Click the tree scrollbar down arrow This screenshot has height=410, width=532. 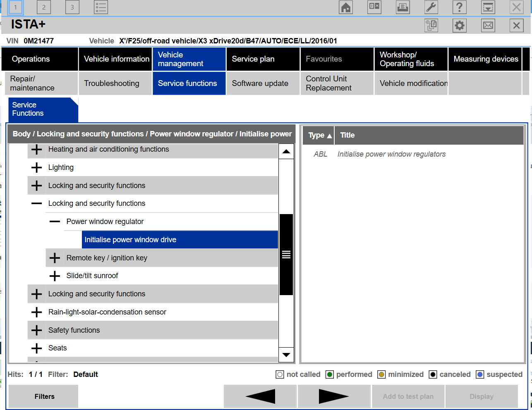(x=286, y=355)
